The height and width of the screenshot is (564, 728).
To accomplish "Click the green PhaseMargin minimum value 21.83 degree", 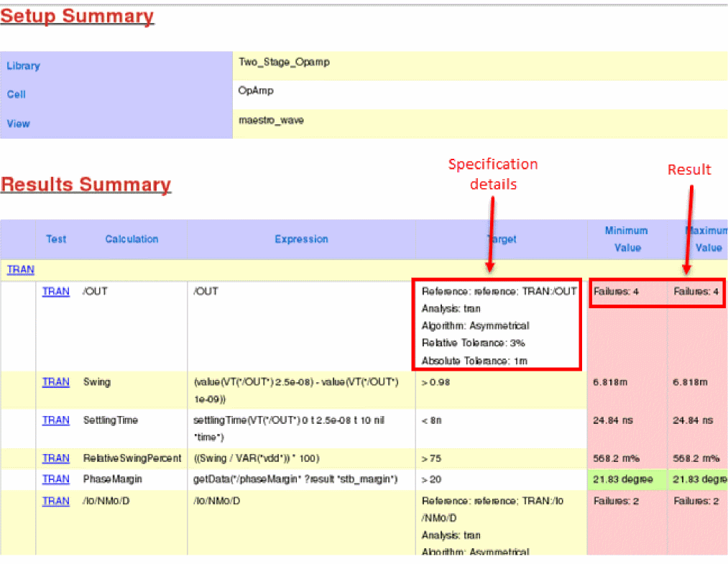I will click(623, 479).
